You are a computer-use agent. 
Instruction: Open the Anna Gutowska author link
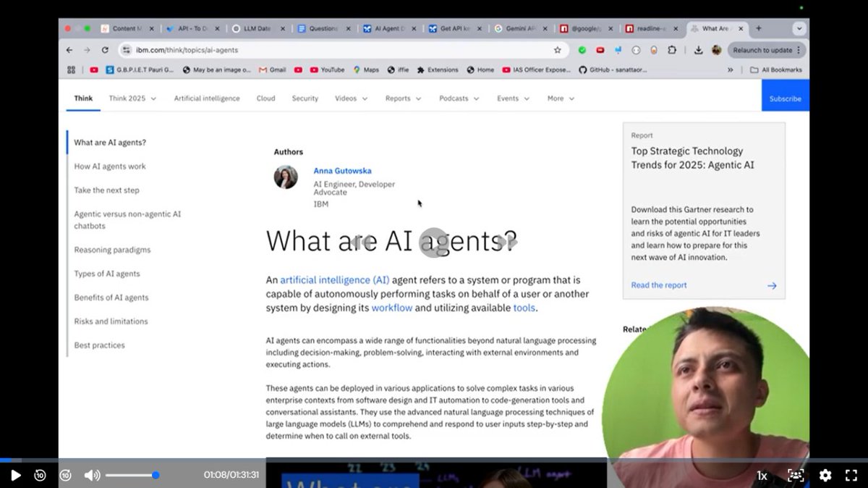pos(342,171)
